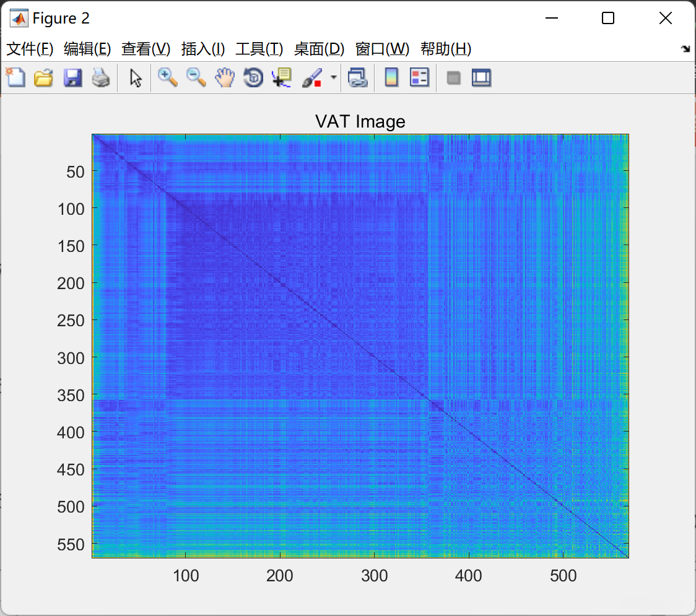
Task: Click the VAT Image plot title
Action: click(x=360, y=121)
